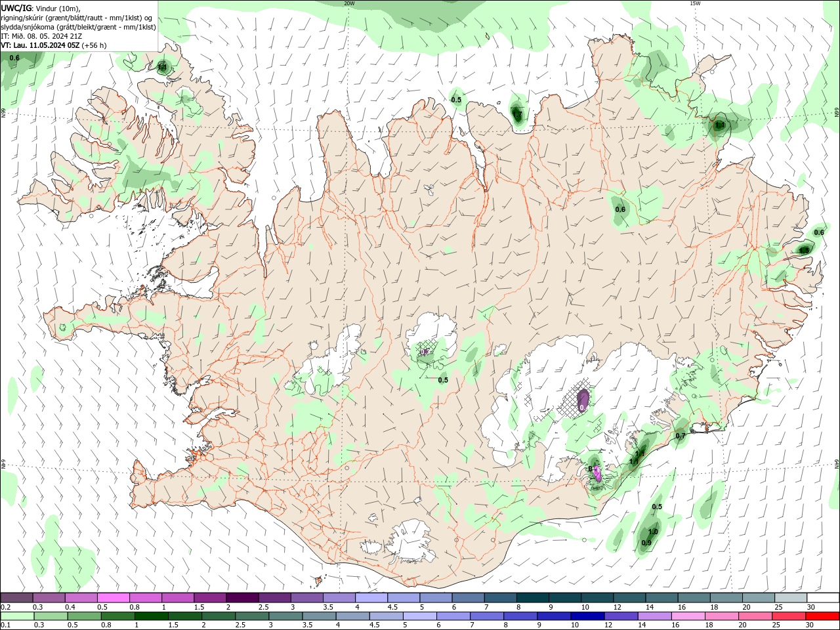Click the pale lavender rain swatch for 5
The width and height of the screenshot is (840, 630).
pos(419,616)
